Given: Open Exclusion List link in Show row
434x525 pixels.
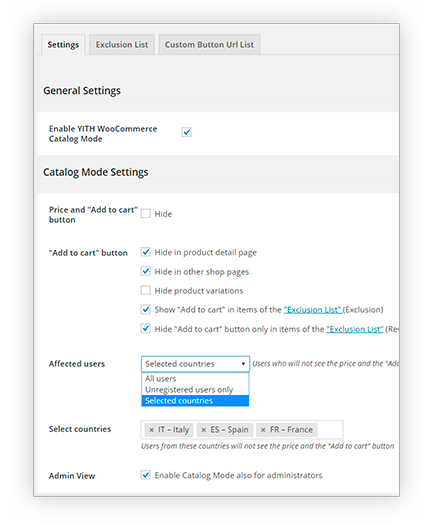Looking at the screenshot, I should [313, 310].
